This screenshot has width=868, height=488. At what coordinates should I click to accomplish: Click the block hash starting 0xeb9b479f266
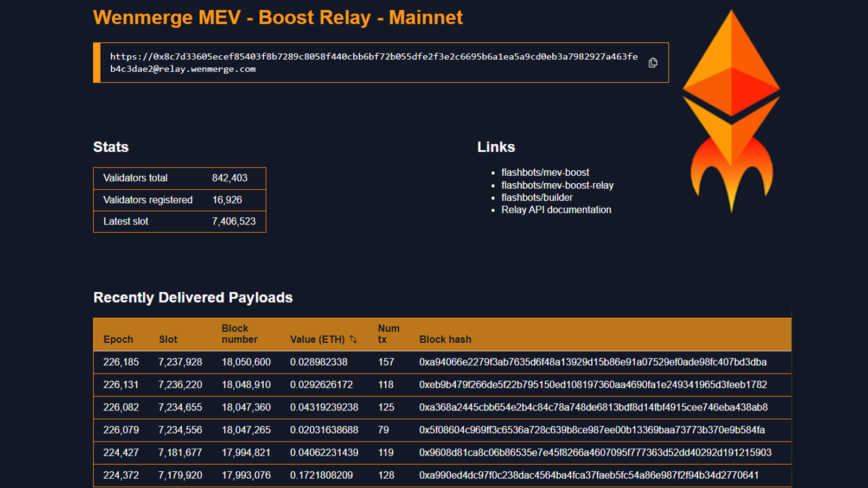[x=593, y=385]
